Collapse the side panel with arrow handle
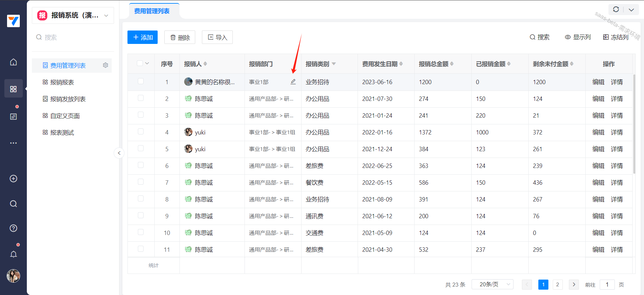 [119, 153]
